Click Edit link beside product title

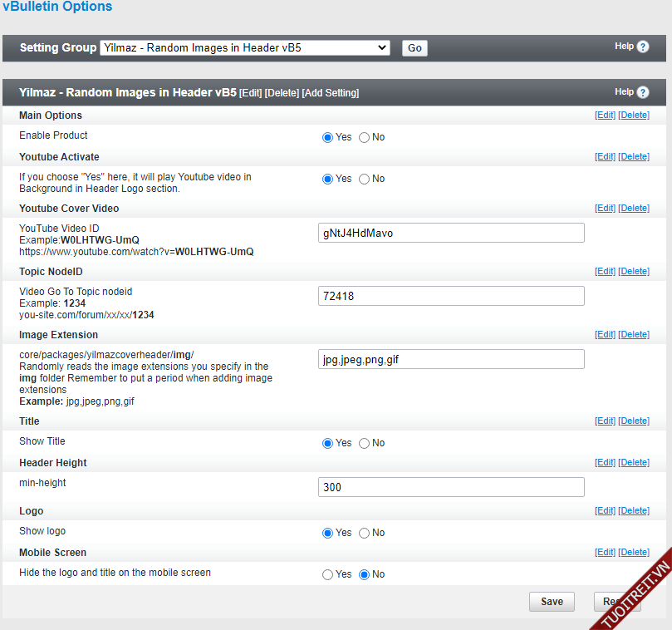tap(251, 93)
